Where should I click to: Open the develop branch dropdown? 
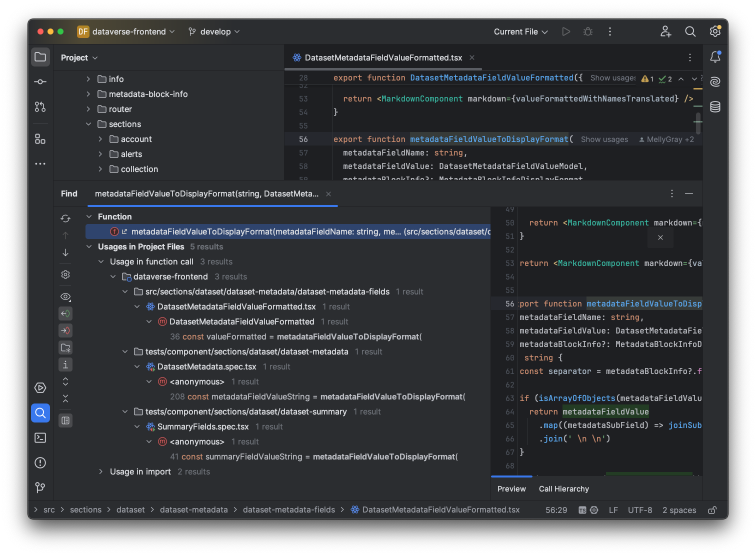(214, 31)
